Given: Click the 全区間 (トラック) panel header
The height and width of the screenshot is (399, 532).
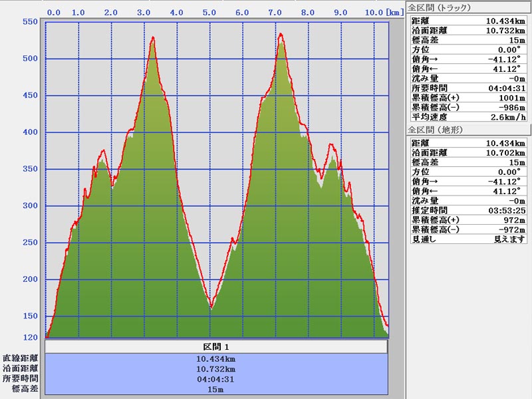Looking at the screenshot, I should coord(439,8).
